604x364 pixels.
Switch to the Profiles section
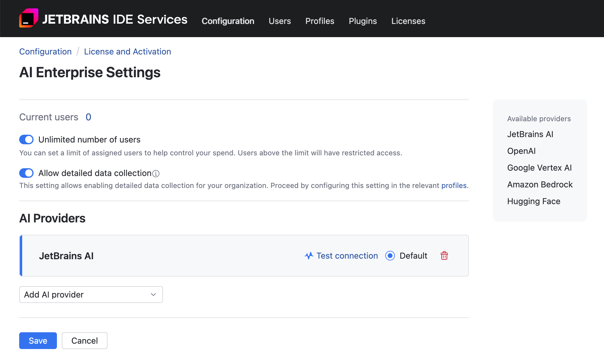320,21
